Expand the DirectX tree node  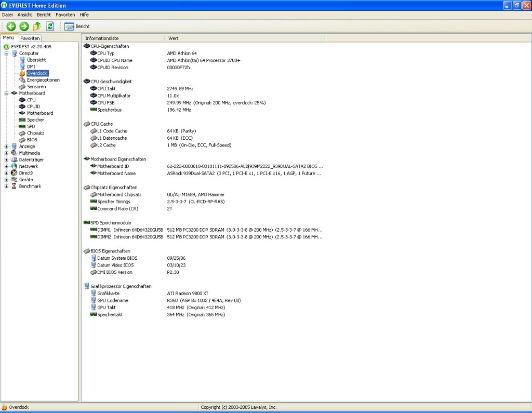click(x=6, y=173)
